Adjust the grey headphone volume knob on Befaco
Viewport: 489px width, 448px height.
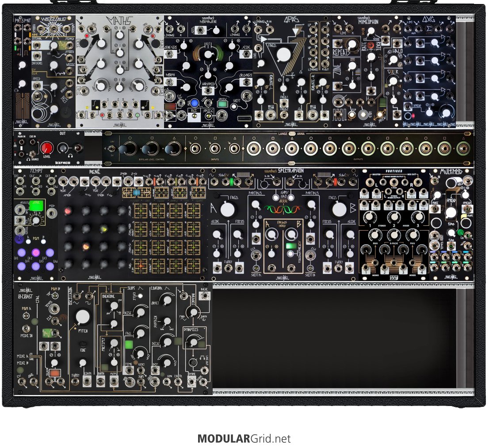[x=63, y=148]
